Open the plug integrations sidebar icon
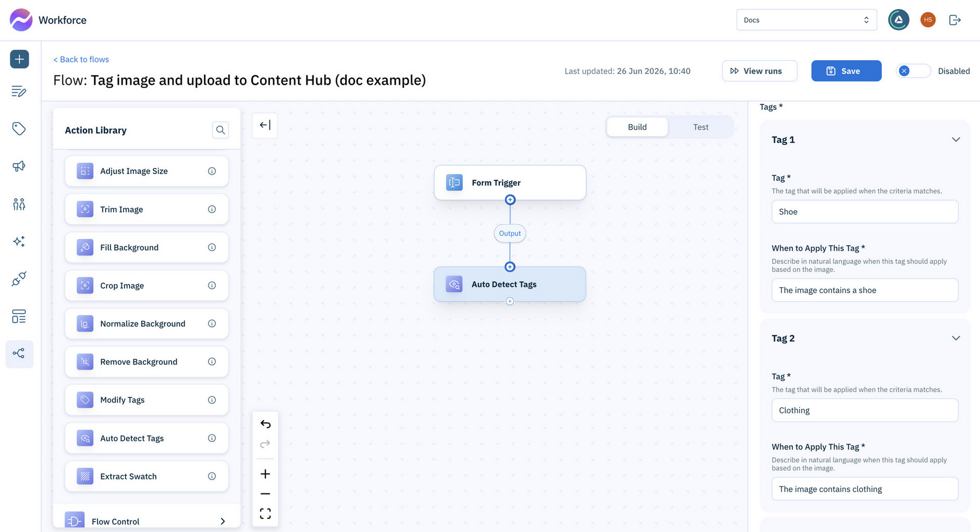This screenshot has width=980, height=532. coord(19,279)
